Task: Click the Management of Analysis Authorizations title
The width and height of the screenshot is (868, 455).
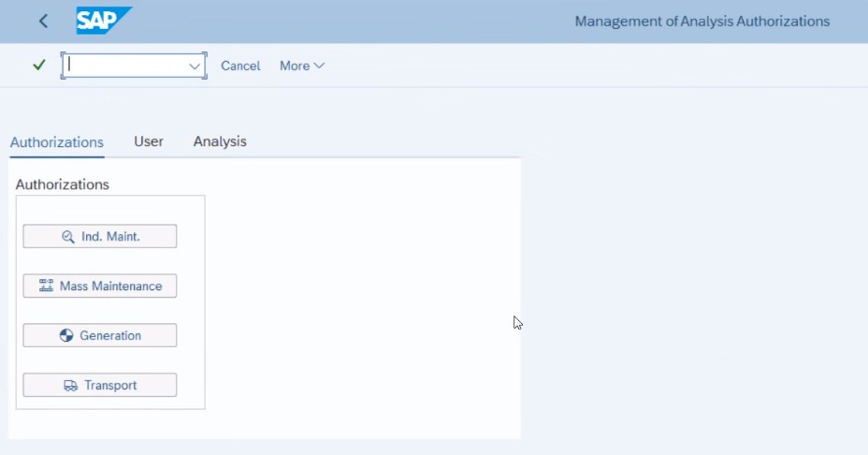Action: [702, 21]
